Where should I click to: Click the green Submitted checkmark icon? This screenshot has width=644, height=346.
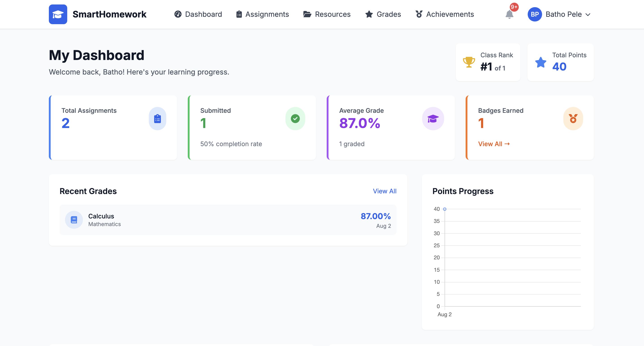coord(295,119)
